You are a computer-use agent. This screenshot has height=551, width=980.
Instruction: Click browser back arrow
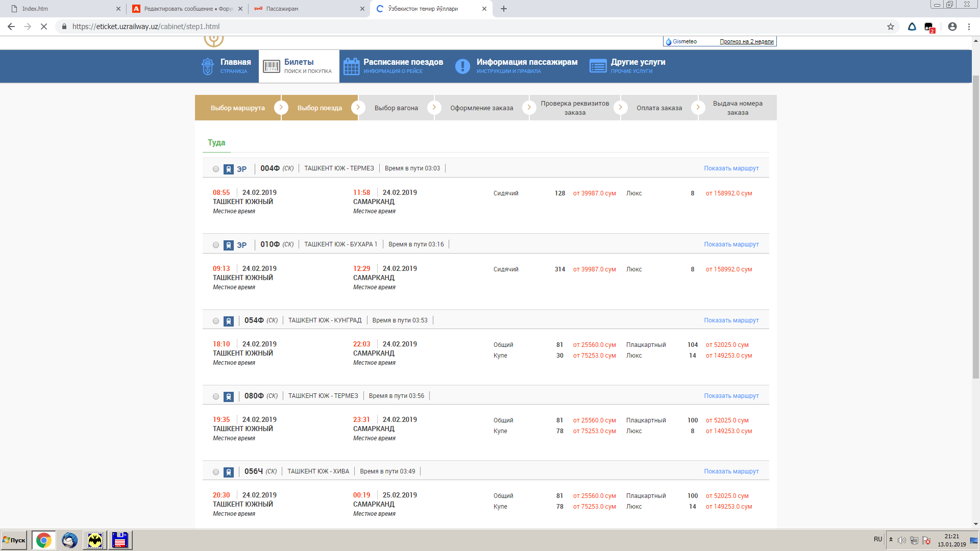(x=11, y=27)
